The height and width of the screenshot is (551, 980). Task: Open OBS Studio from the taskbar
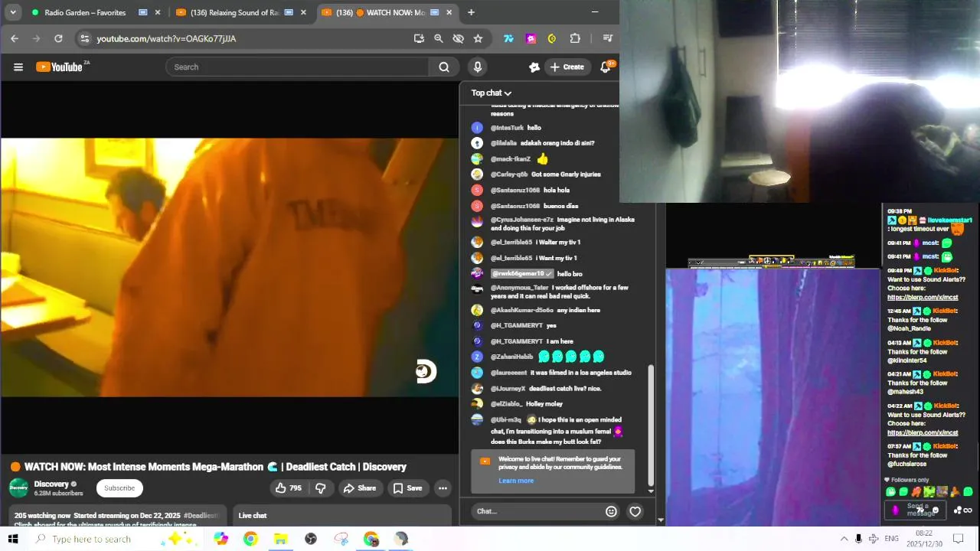311,539
